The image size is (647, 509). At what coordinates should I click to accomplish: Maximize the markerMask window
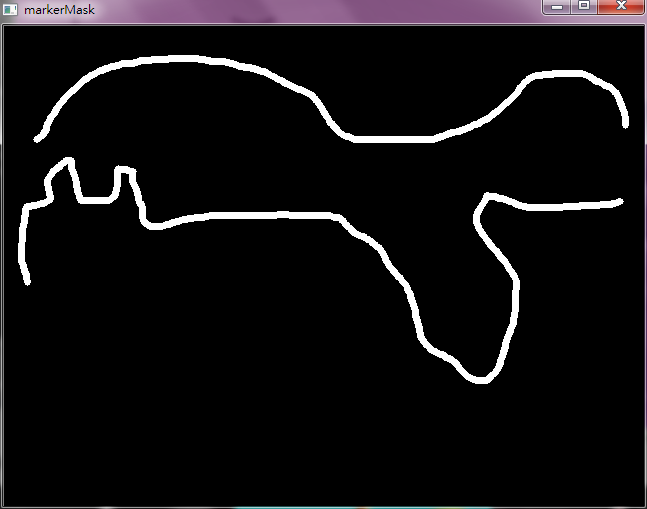tap(584, 6)
